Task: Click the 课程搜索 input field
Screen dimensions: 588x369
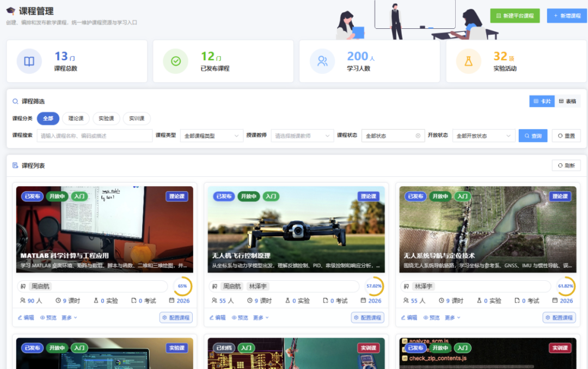Action: click(95, 136)
